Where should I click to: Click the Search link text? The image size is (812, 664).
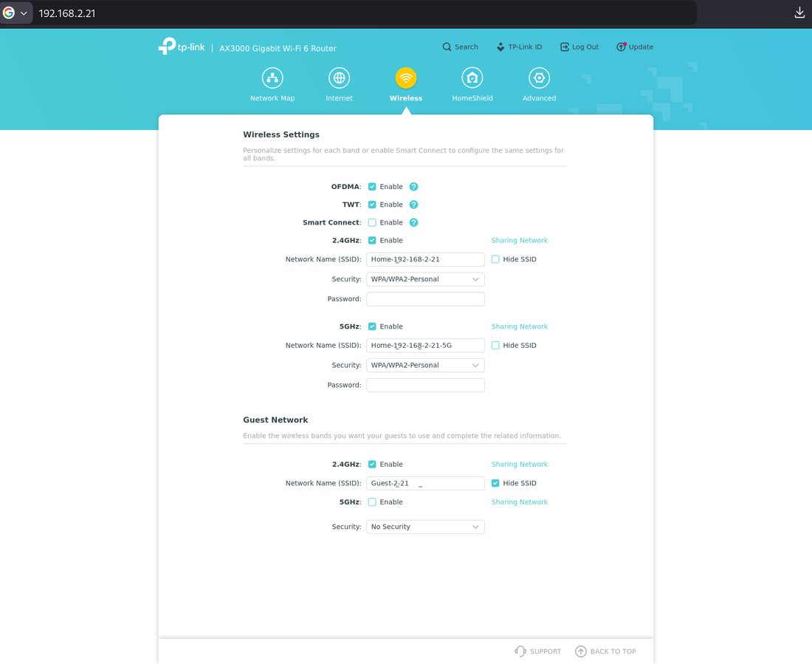click(x=466, y=47)
